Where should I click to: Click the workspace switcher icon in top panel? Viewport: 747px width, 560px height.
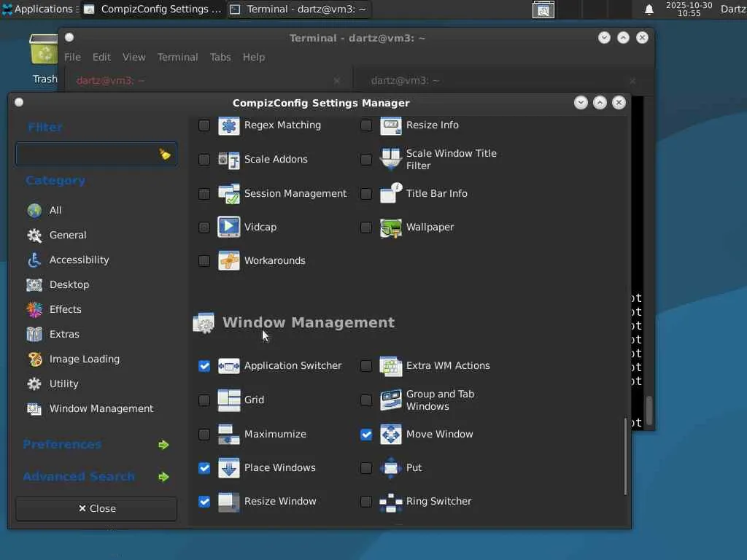click(543, 9)
